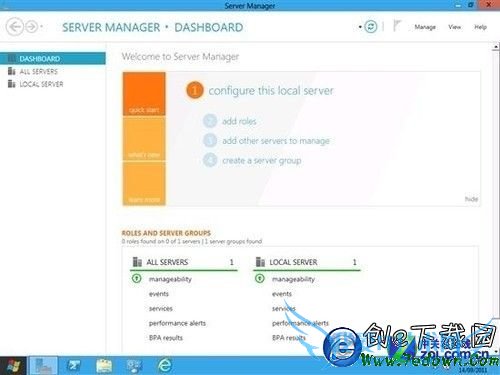Open events under Local Server
Viewport: 500px width, 375px height.
(x=282, y=294)
